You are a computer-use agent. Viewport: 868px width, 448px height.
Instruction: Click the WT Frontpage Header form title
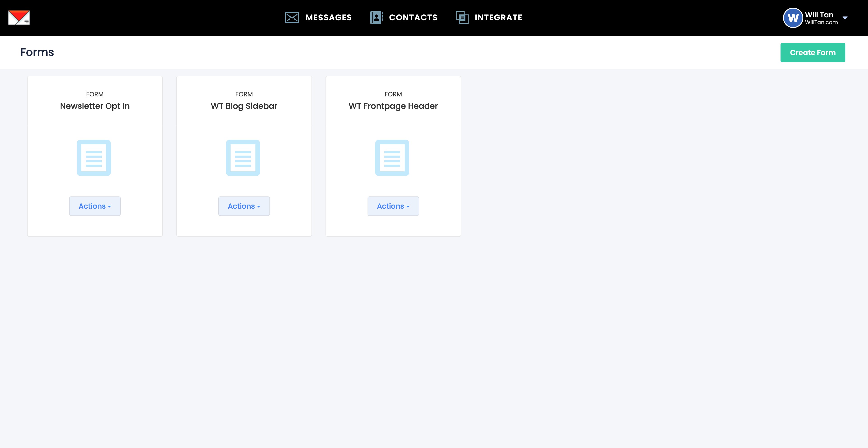(x=393, y=106)
